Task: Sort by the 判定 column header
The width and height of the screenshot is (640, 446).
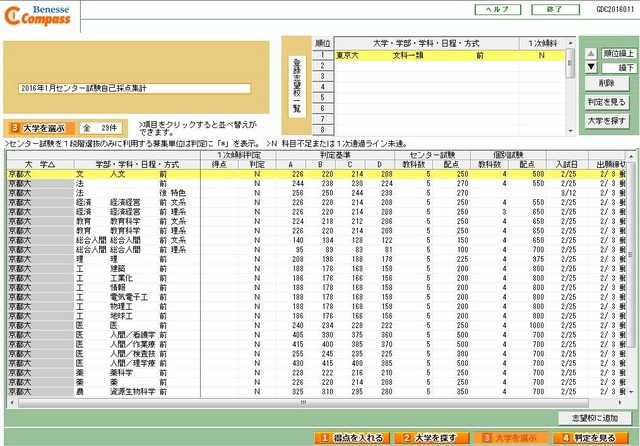Action: [x=257, y=164]
